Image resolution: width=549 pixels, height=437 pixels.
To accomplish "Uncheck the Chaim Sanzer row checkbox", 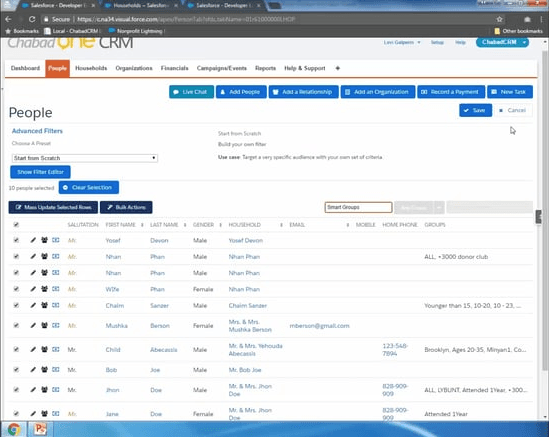I will click(16, 305).
